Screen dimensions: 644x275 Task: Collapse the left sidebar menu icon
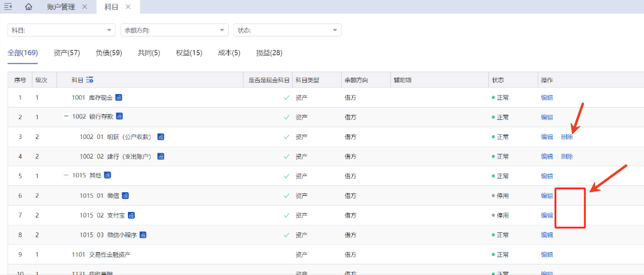(x=9, y=7)
